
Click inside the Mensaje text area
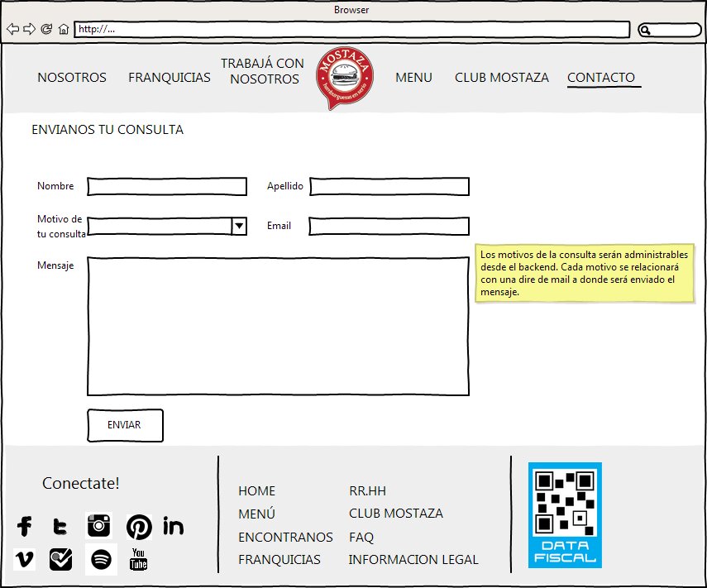point(278,326)
